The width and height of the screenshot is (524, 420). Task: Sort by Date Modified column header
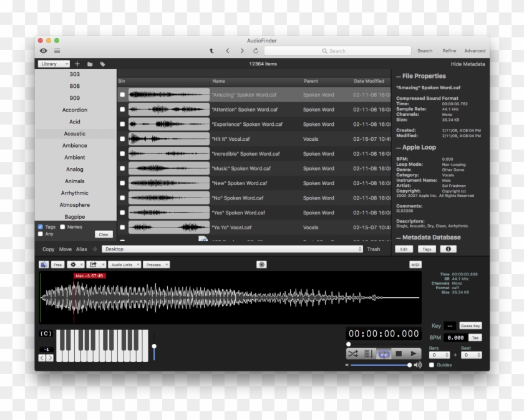coord(369,81)
